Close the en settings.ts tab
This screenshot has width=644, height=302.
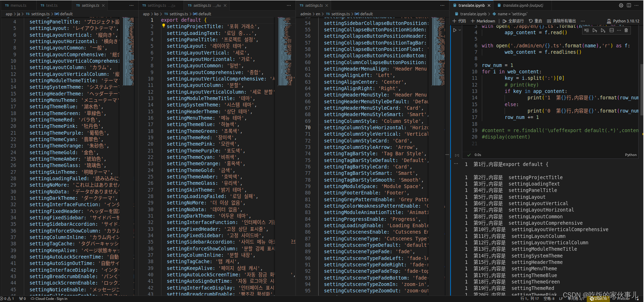pos(327,5)
